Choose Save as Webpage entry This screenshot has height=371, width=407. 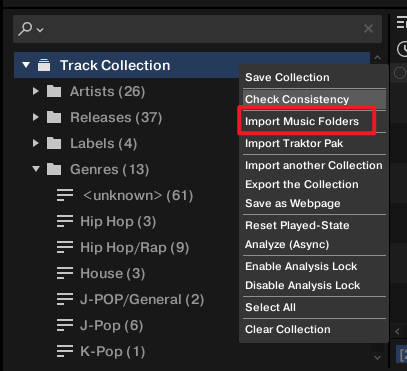pos(314,203)
